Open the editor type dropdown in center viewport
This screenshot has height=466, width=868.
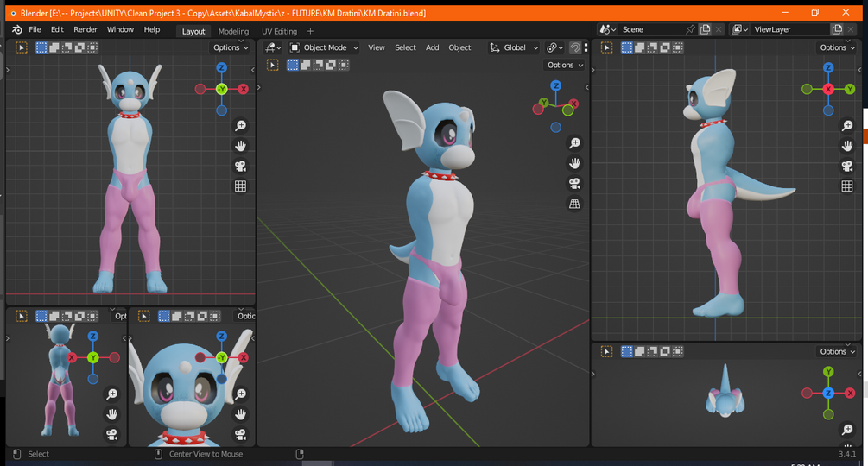[x=272, y=47]
